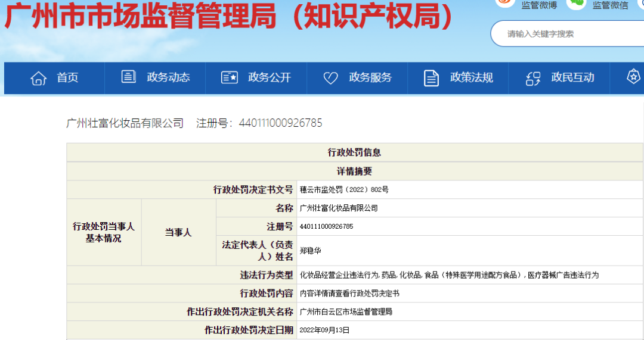Click the 监管微博 link
Image resolution: width=644 pixels, height=340 pixels.
(539, 5)
